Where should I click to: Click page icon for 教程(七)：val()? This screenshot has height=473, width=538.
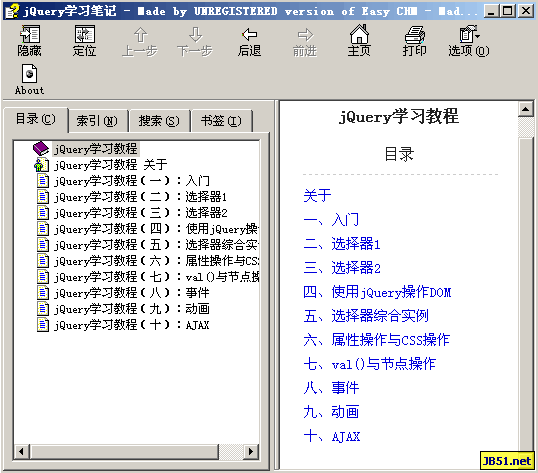pyautogui.click(x=43, y=276)
